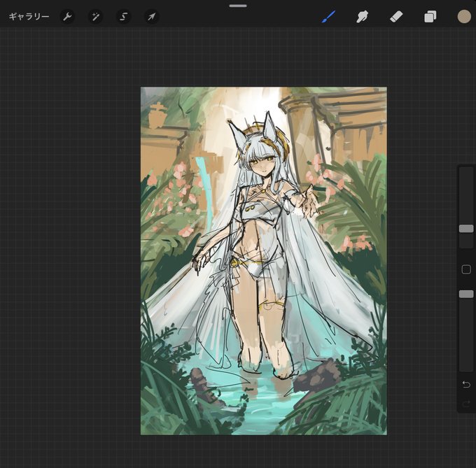Select the Eraser tool
Viewport: 476px width, 468px height.
click(x=396, y=16)
